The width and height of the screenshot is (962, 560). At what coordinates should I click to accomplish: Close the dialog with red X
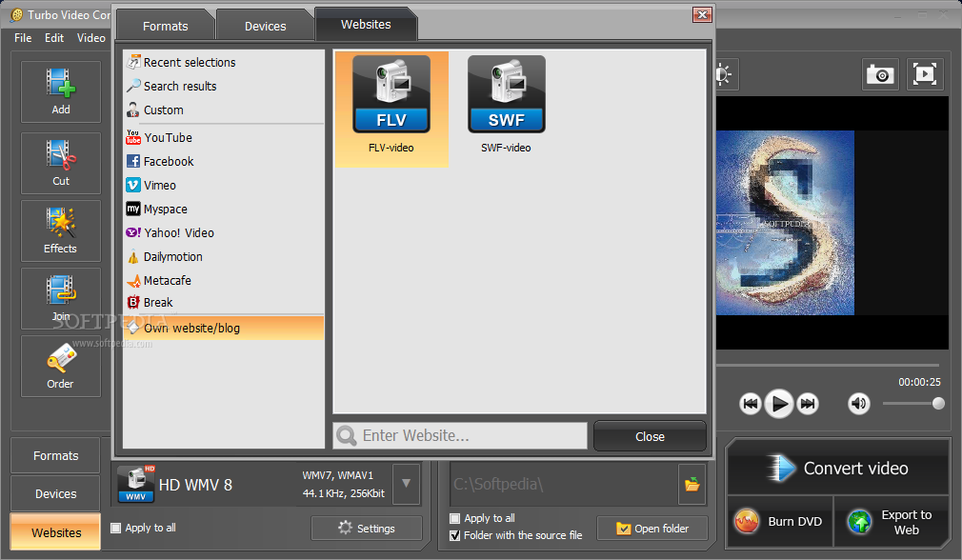point(703,14)
